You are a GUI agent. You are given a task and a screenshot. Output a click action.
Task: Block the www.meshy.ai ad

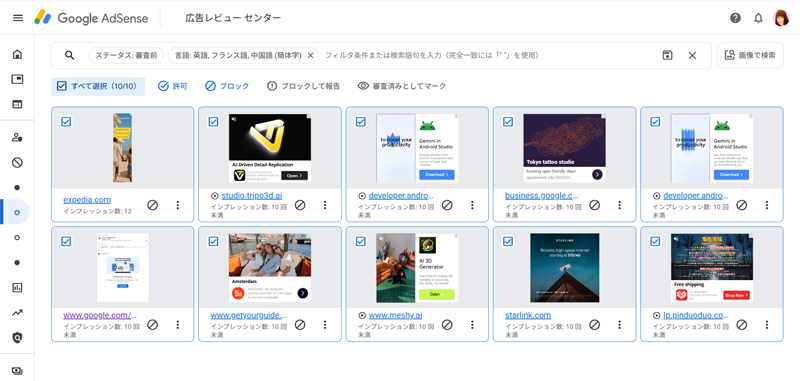click(x=447, y=324)
